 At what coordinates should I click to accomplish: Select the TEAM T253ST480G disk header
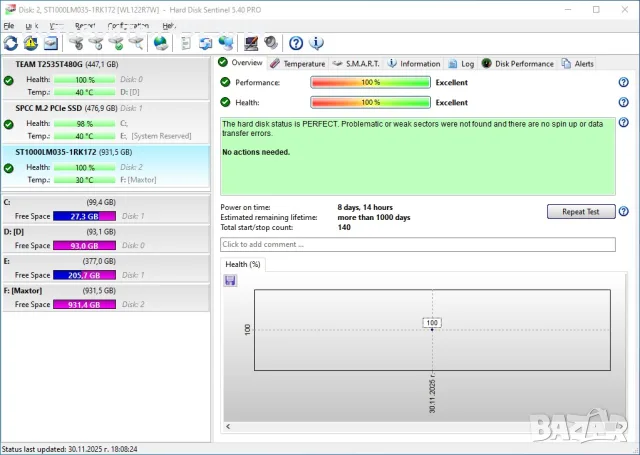click(67, 64)
